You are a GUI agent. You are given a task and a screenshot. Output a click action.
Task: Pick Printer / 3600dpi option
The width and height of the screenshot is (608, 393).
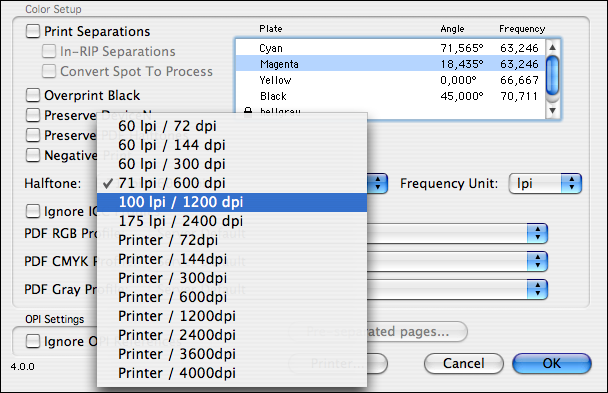click(232, 354)
